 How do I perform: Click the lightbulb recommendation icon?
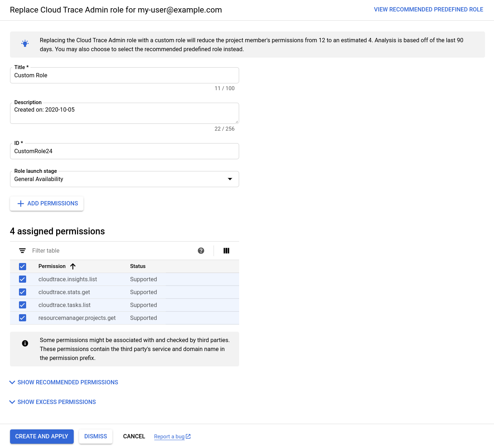pyautogui.click(x=25, y=44)
